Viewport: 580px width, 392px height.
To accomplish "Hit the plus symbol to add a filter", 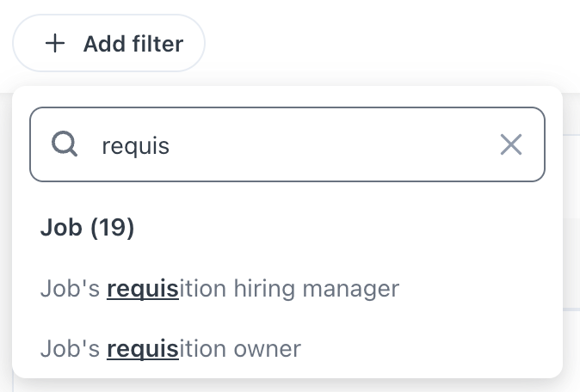I will click(x=55, y=44).
